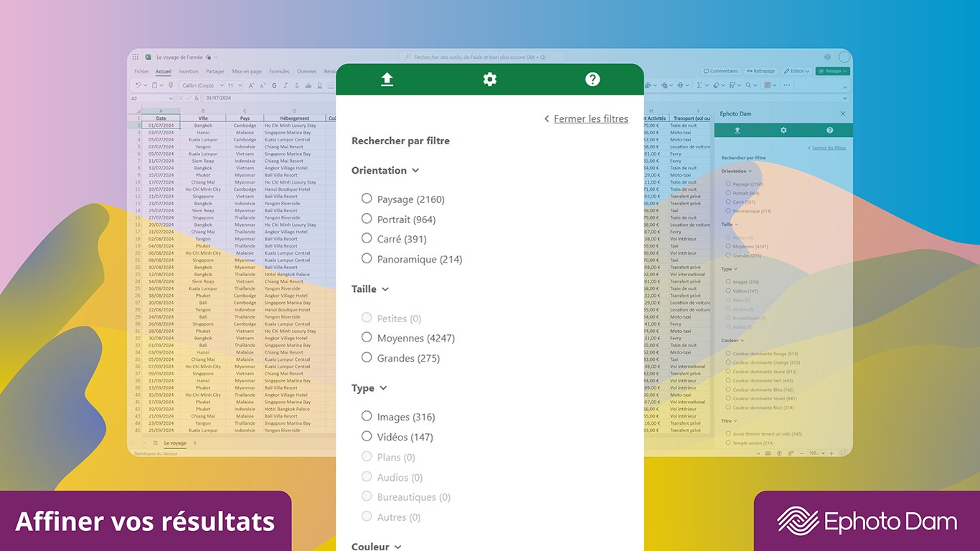Open the Commentaires button in Excel

(x=721, y=71)
